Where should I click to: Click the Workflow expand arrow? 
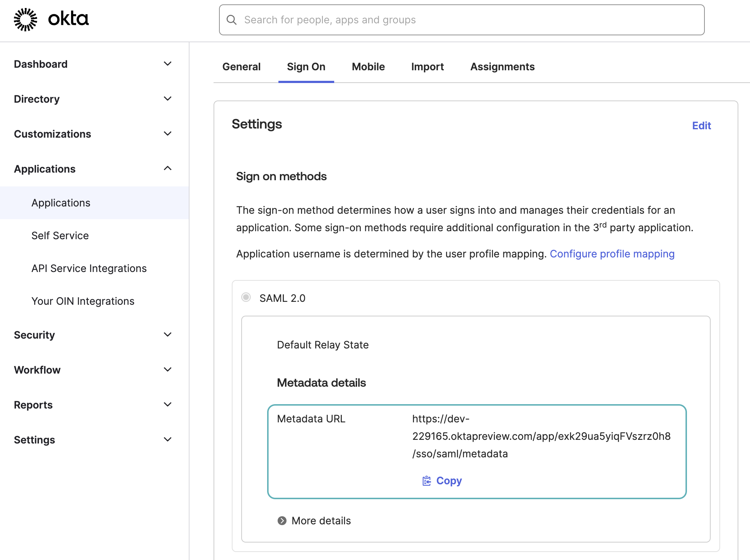(167, 370)
